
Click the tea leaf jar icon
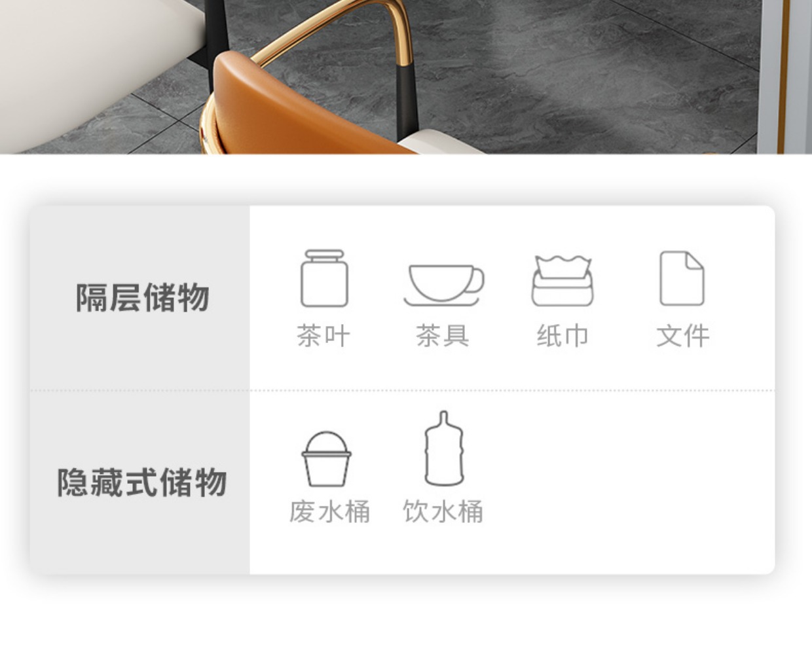click(x=324, y=278)
